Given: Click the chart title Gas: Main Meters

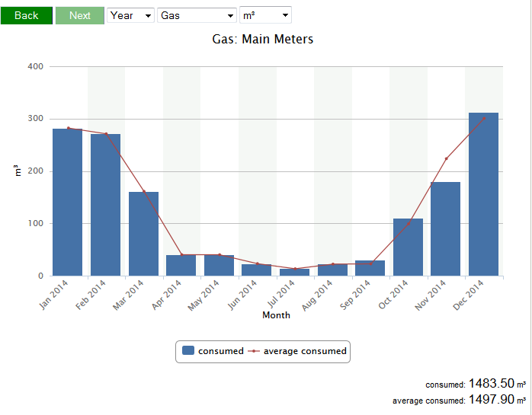Looking at the screenshot, I should point(263,39).
